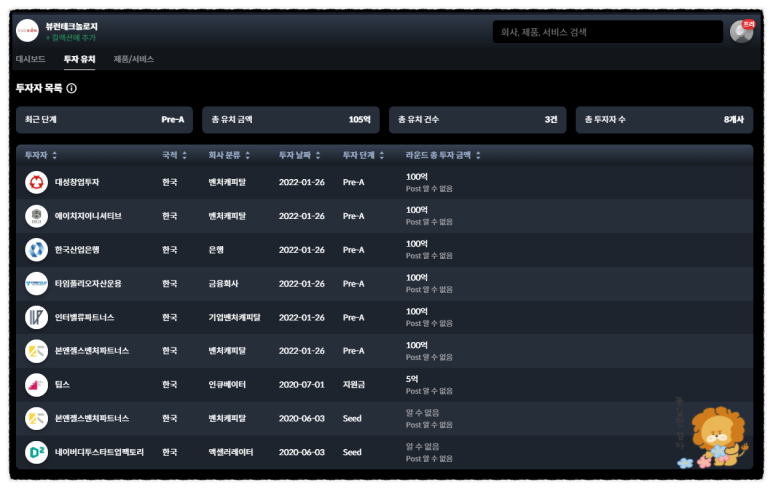The image size is (773, 489).
Task: Focus the 회사, 제품, 서비스 검색 field
Action: [x=608, y=32]
